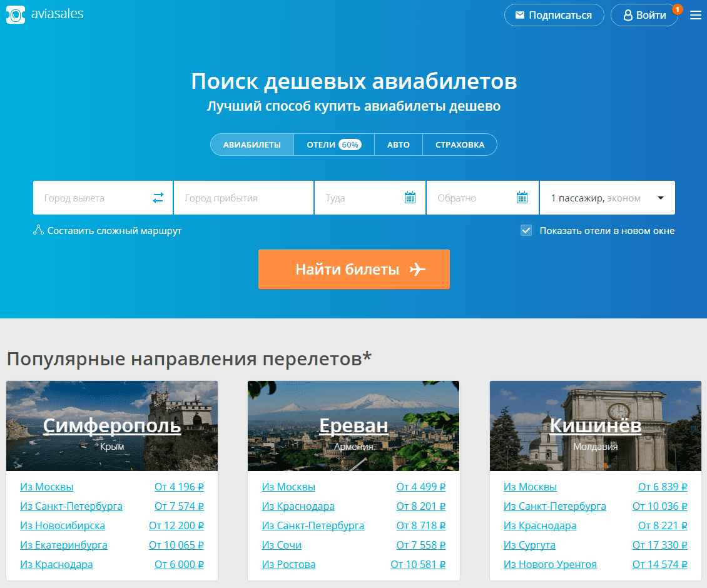Click price 'От 7 574 ₽'
The height and width of the screenshot is (588, 707).
(179, 507)
